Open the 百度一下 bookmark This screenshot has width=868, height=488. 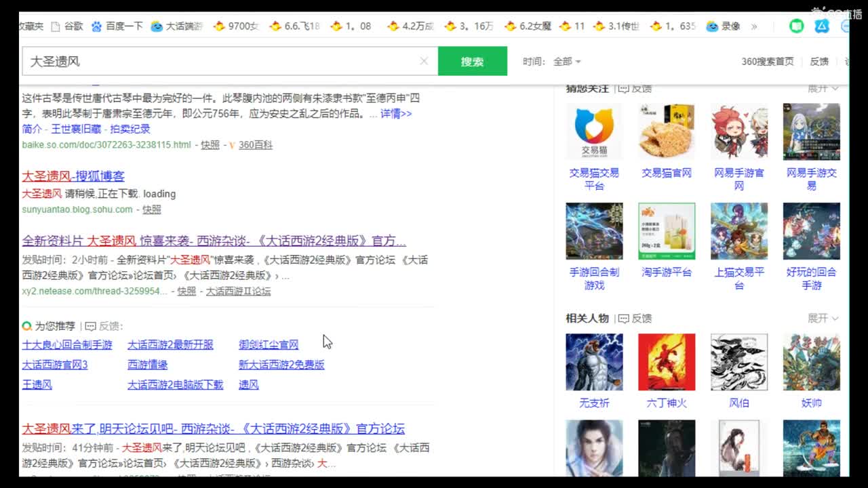tap(117, 26)
